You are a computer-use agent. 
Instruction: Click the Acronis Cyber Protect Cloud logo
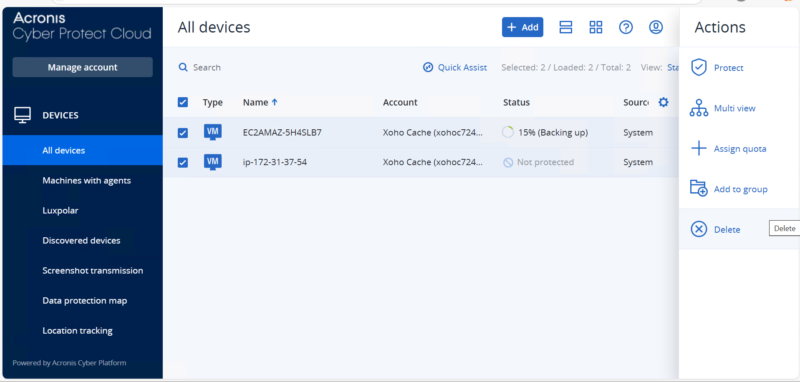[x=82, y=27]
